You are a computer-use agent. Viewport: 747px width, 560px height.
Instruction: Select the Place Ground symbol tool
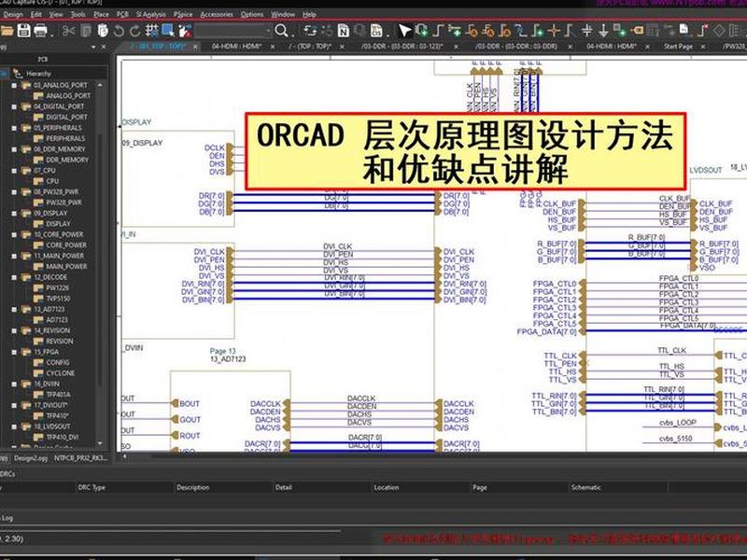click(x=603, y=31)
